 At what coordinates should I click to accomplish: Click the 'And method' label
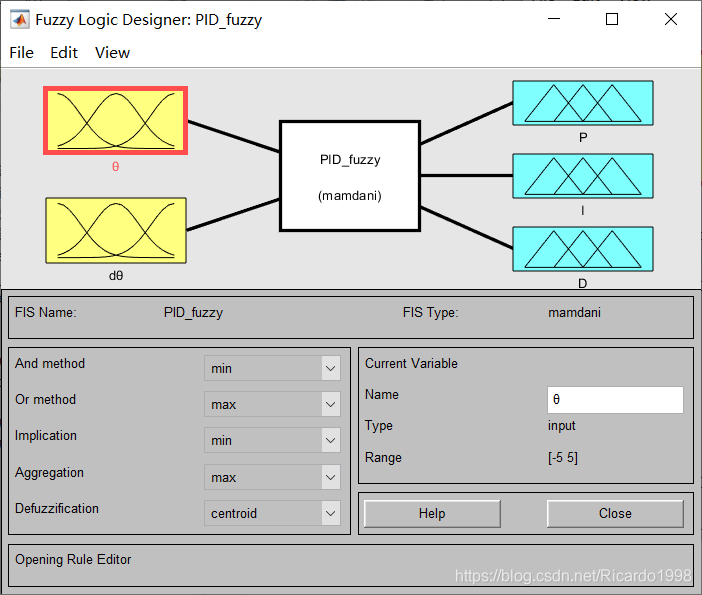(50, 364)
